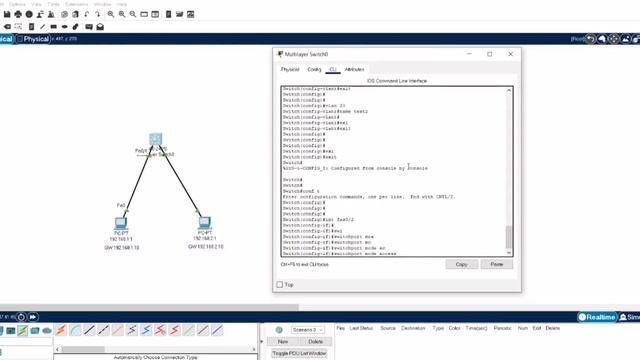Screen dimensions: 640x360
Task: Select the Connections category icon
Action: coord(22,330)
